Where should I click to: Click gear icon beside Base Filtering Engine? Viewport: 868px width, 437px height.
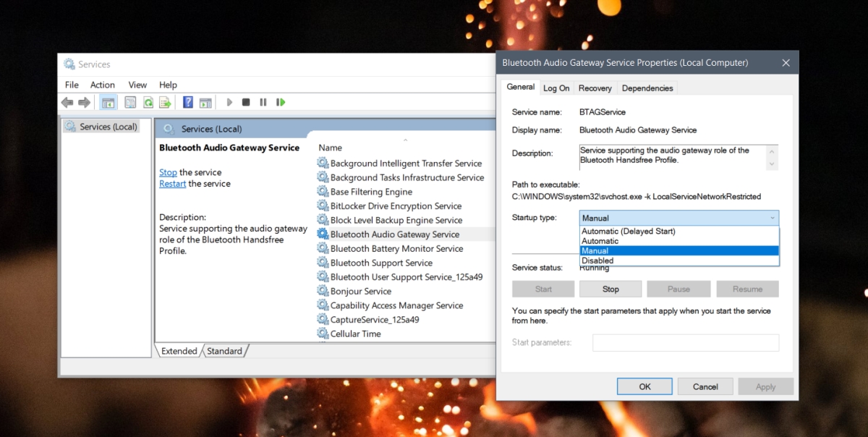coord(323,192)
